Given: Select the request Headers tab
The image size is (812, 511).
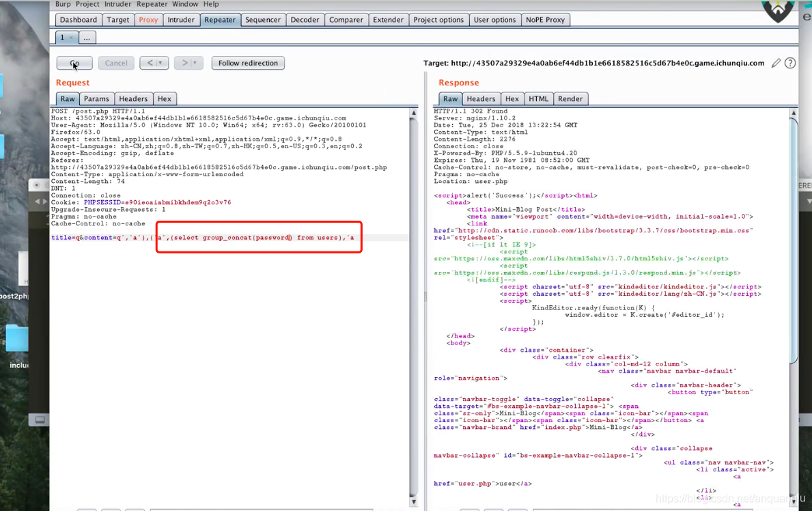Looking at the screenshot, I should 133,99.
